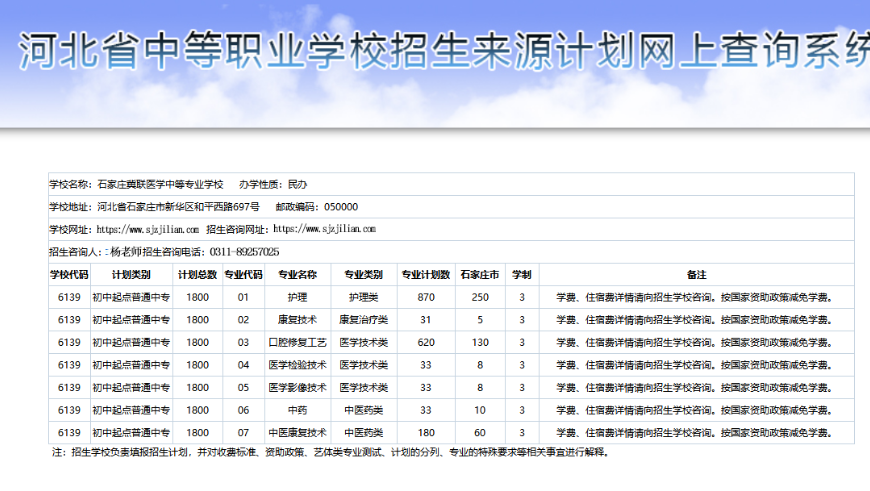This screenshot has width=870, height=491.
Task: Click the 医学检验技术 major name cell
Action: (297, 365)
